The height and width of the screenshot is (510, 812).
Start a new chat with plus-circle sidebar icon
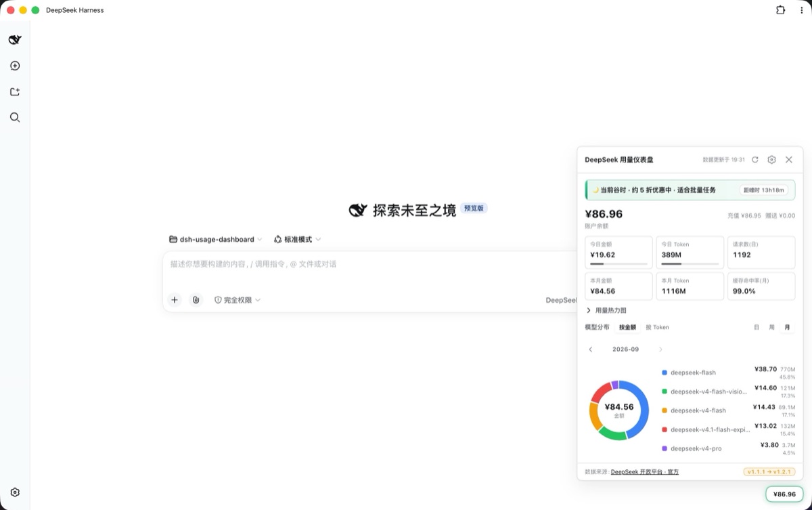15,66
